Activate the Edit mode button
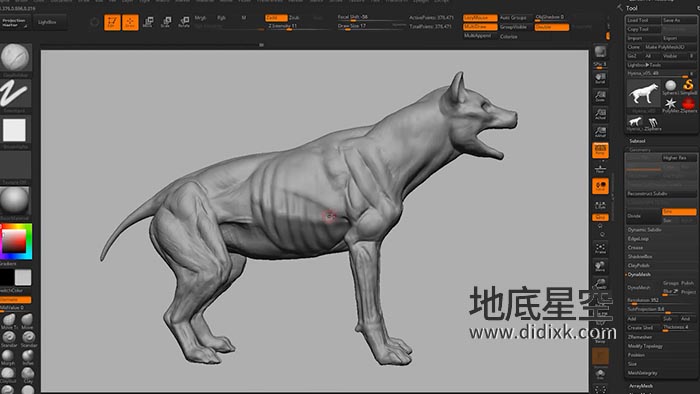Screen dimensions: 700x394 112,22
